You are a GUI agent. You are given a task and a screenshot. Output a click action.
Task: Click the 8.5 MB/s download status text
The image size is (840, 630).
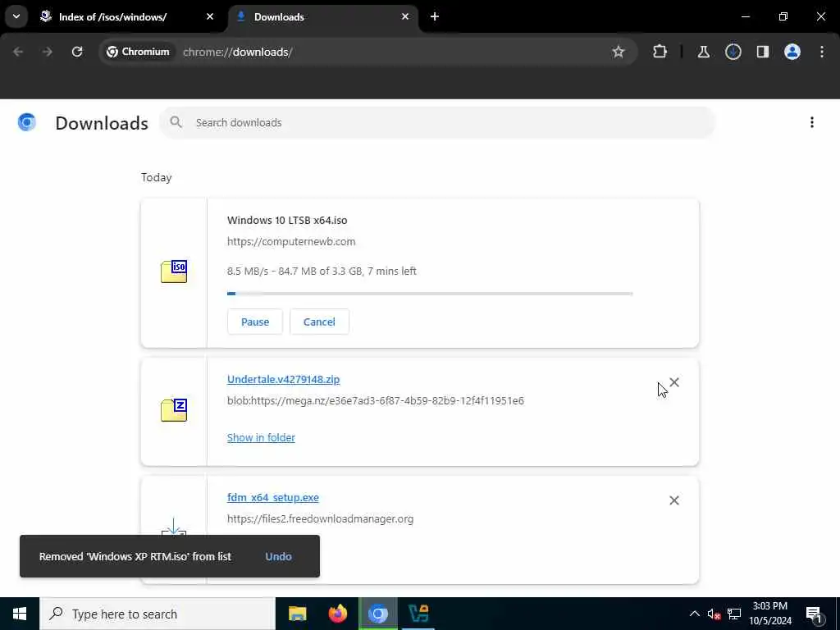coord(322,271)
